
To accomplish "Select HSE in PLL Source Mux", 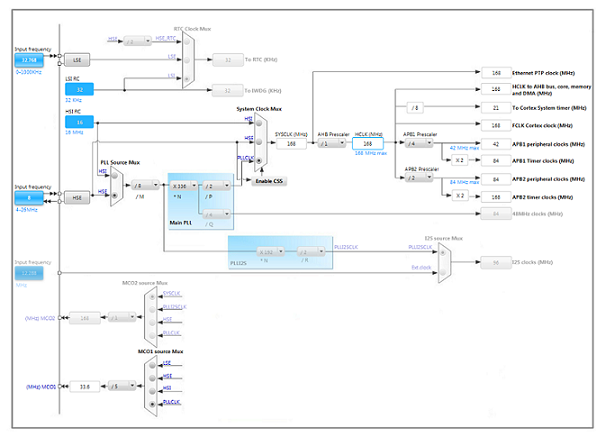I will (114, 196).
